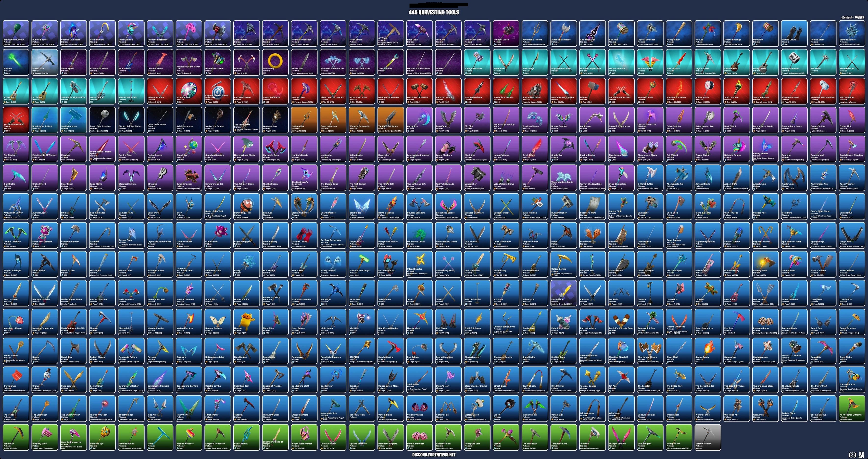Select the Bananaxe card
Screen dimensions: 868x459
tap(15, 437)
